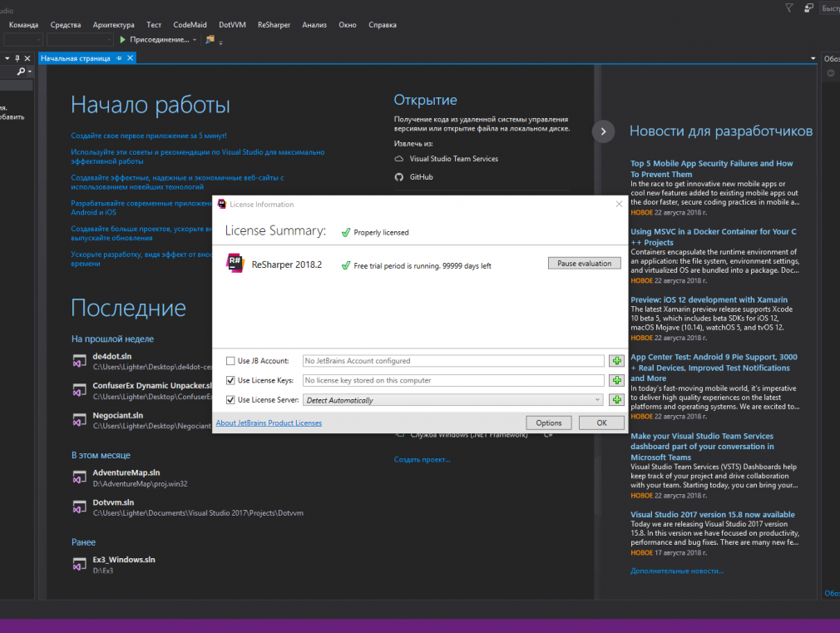
Task: Click the round arrow to collapse news panel
Action: point(603,131)
